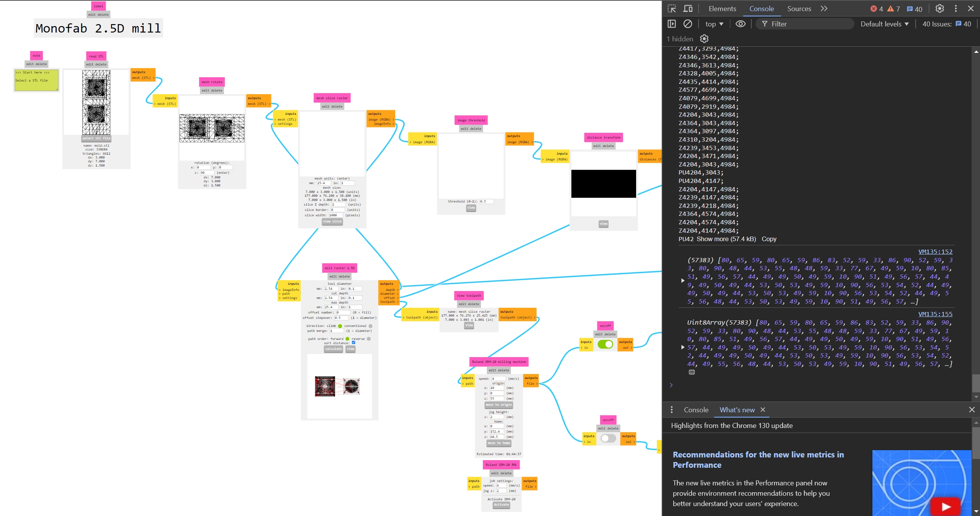Clear the console with the ban icon
980x516 pixels.
pyautogui.click(x=688, y=24)
